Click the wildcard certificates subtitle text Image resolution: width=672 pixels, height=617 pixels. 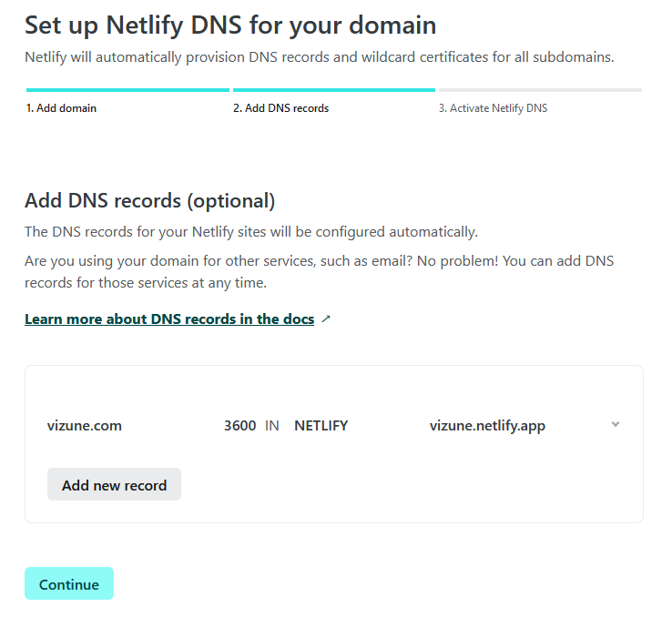[x=320, y=57]
